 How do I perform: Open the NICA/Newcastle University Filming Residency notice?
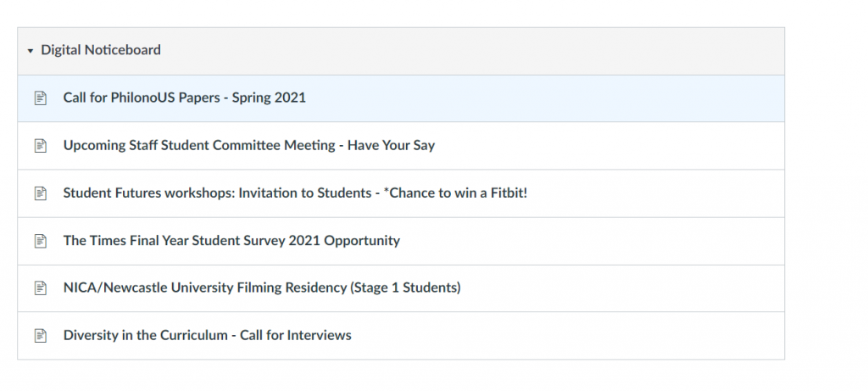[x=261, y=288]
